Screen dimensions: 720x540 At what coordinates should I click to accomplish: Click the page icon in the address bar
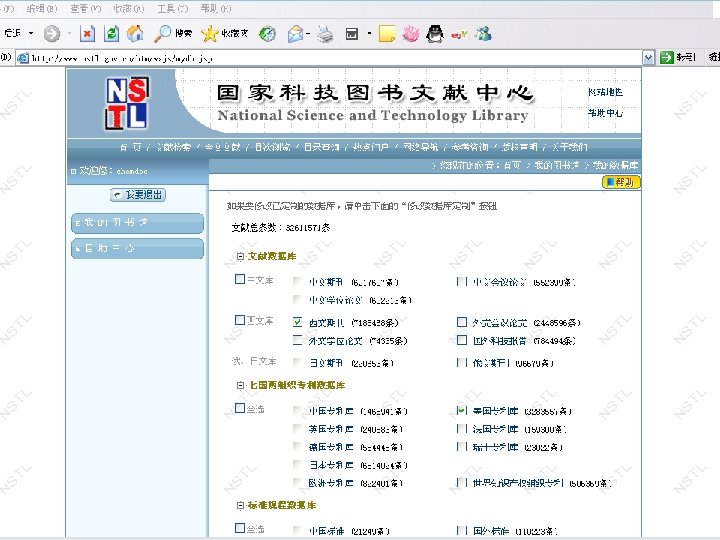(x=22, y=58)
